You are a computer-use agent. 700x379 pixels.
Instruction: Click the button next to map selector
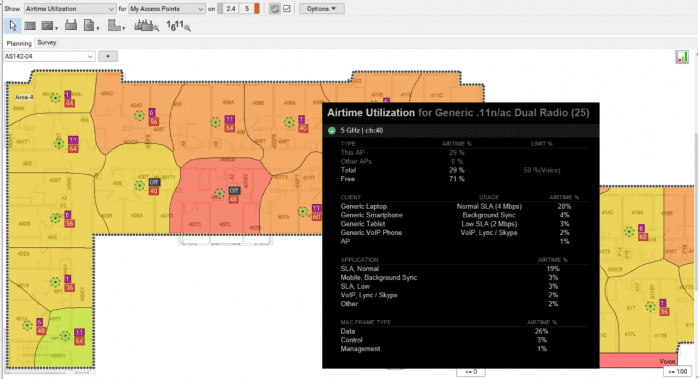pos(108,57)
